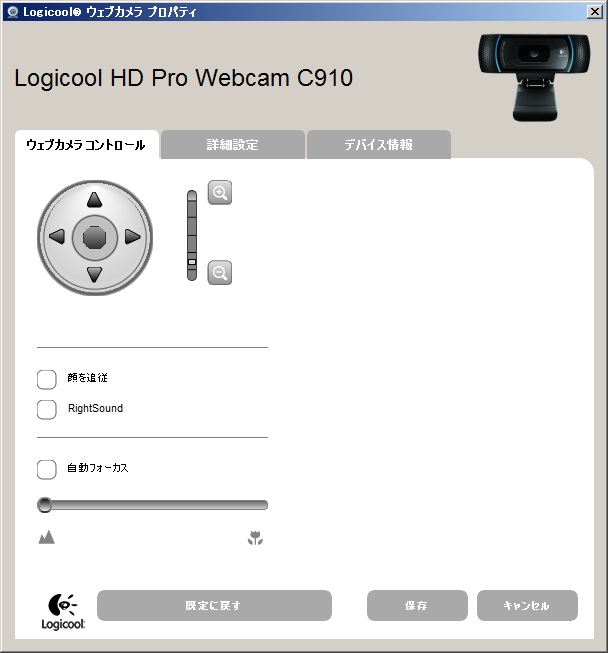
Task: Click the center reset button of pan pad
Action: click(x=95, y=237)
